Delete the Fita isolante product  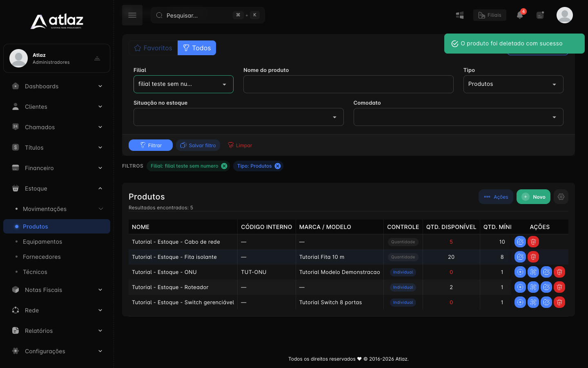point(533,257)
